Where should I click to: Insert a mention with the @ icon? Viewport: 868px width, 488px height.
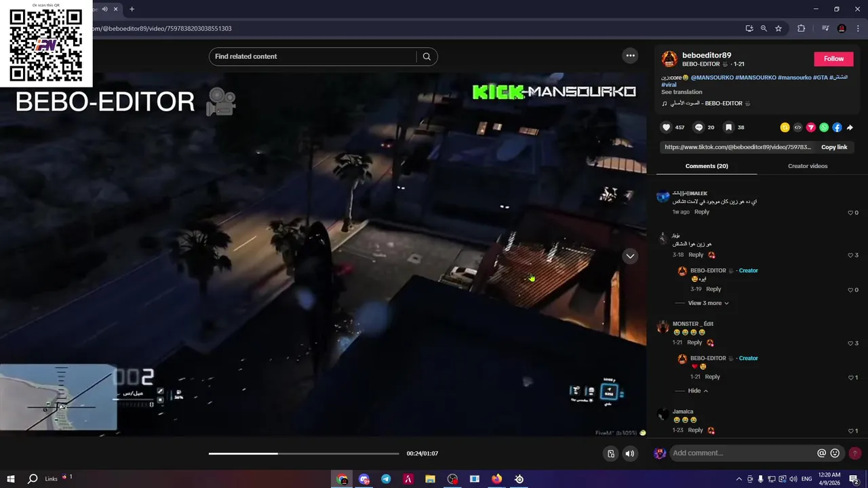(821, 453)
